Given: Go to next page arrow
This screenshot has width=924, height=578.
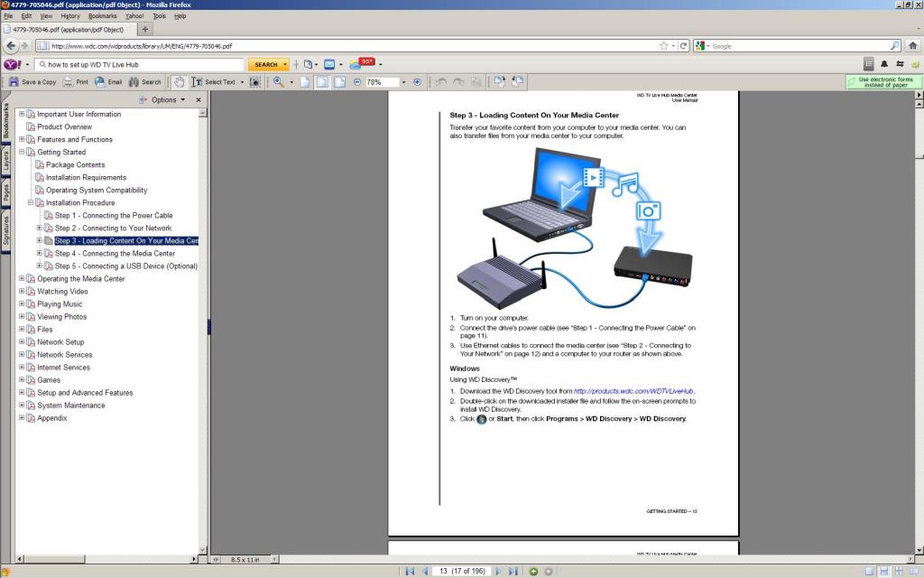Looking at the screenshot, I should (x=497, y=572).
